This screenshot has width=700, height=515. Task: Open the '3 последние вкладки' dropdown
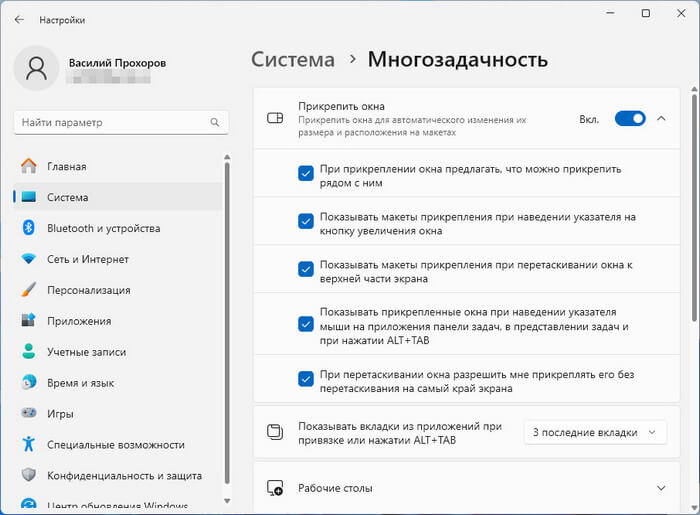coord(594,432)
